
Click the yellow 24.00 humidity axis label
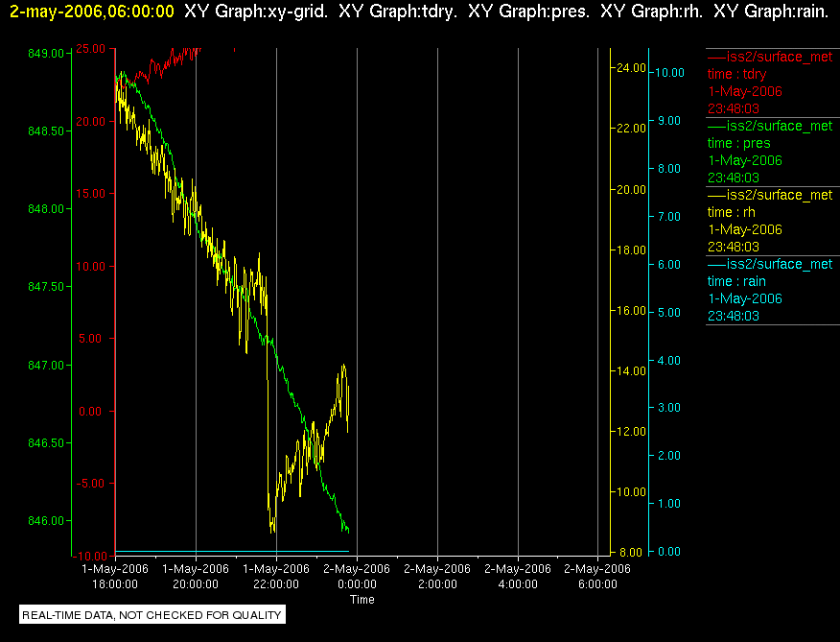point(631,68)
